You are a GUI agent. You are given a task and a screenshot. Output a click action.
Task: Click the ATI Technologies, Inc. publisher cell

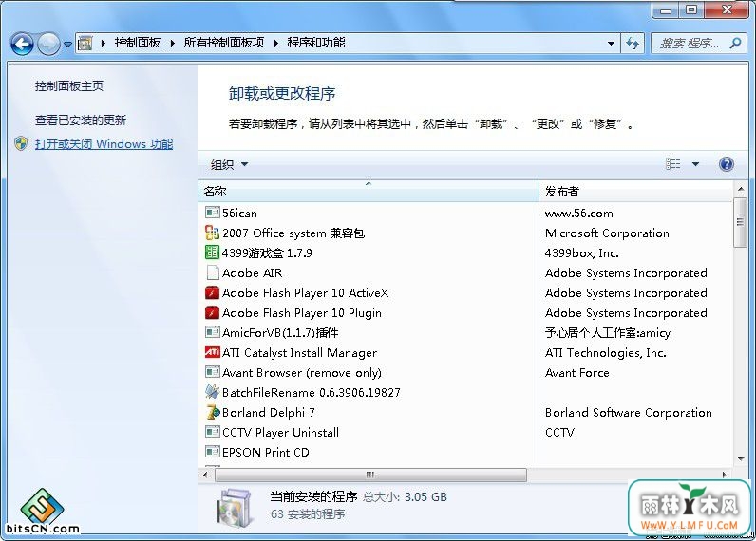tap(606, 353)
